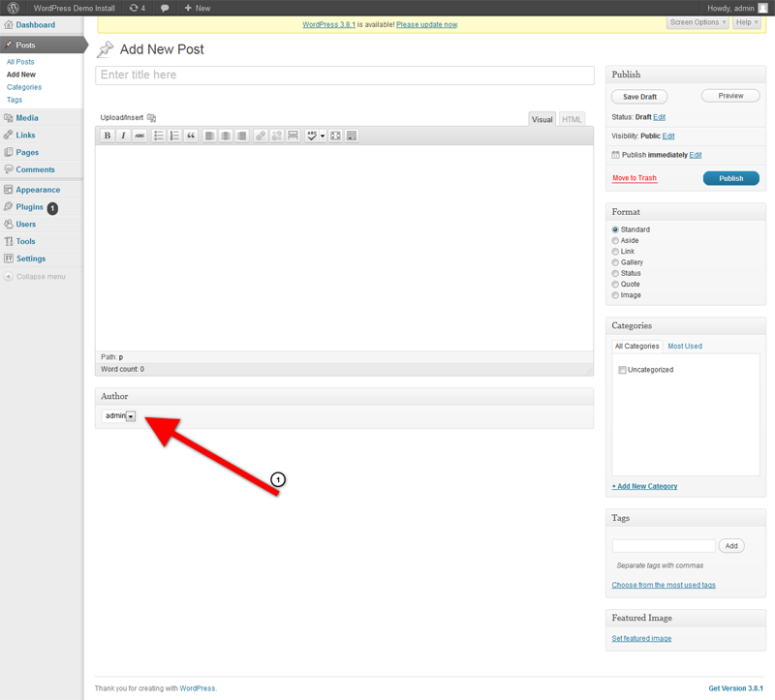Switch to Most Used categories tab

(685, 347)
